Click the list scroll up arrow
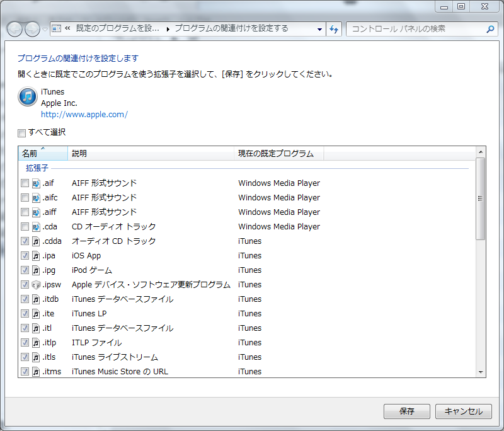 pos(481,152)
